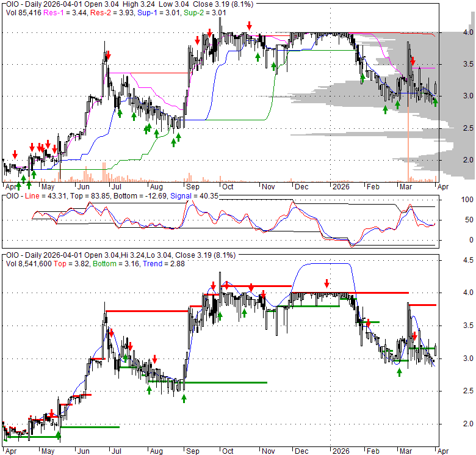Click '2026' on upper chart time axis
Screen dimensions: 476x455
point(341,186)
